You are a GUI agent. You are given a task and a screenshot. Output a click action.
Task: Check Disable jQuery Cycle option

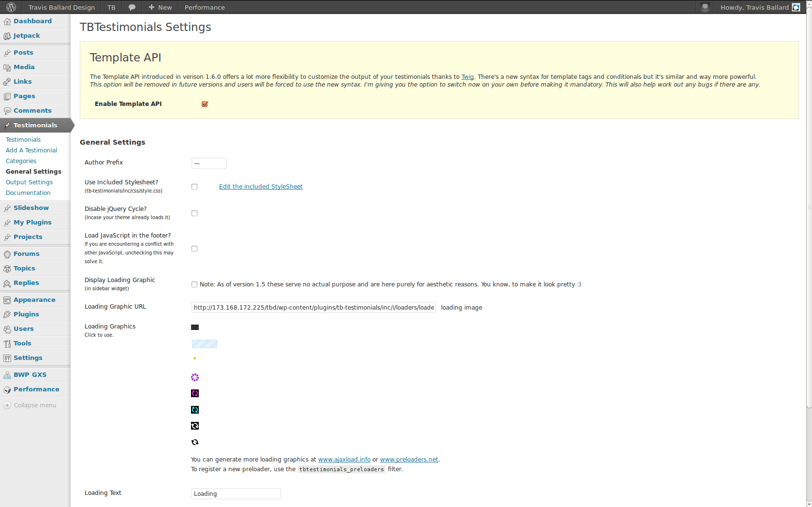(x=194, y=213)
